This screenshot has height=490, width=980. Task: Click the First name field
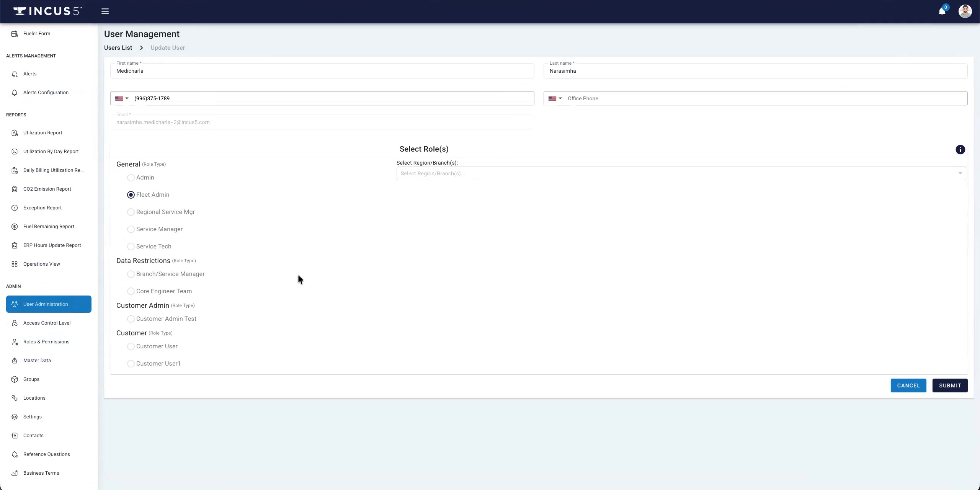tap(322, 71)
